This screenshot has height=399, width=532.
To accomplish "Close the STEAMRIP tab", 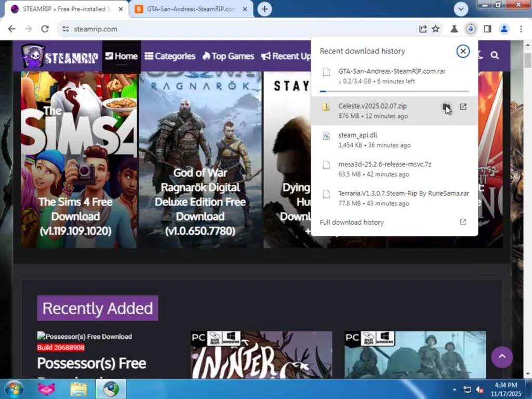I will click(121, 9).
